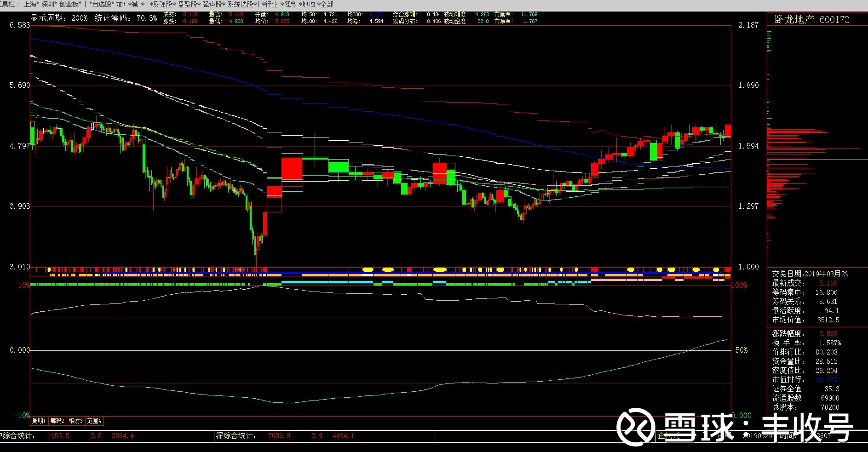The height and width of the screenshot is (452, 868).
Task: Open the 系统选股 screener
Action: 242,4
